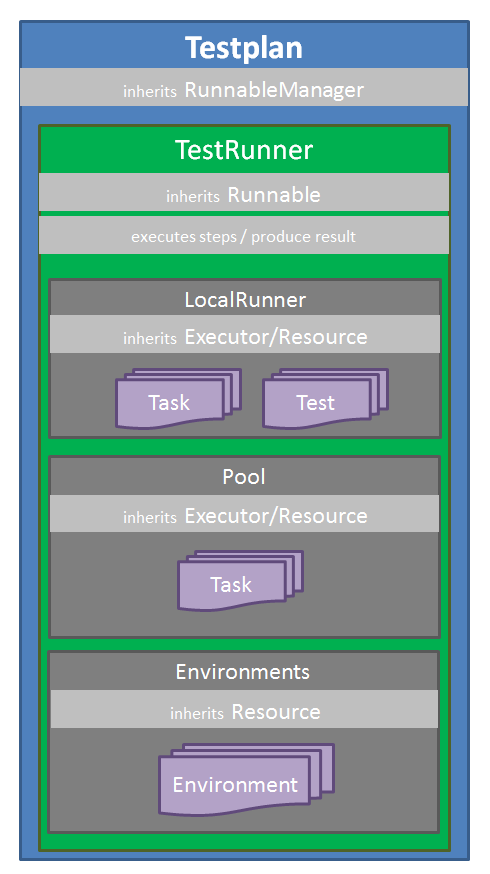Image resolution: width=490 pixels, height=874 pixels.
Task: Click 'executes steps / produce result' bar
Action: [x=244, y=235]
